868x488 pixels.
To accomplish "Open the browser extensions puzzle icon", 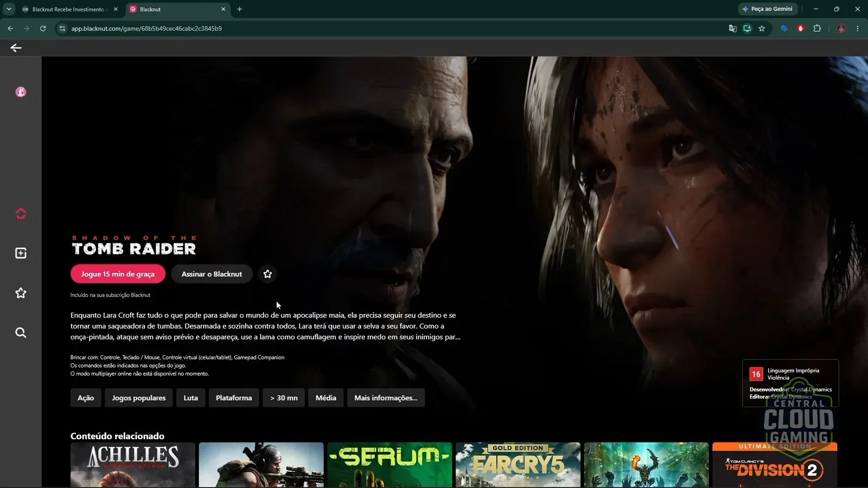I will (817, 28).
